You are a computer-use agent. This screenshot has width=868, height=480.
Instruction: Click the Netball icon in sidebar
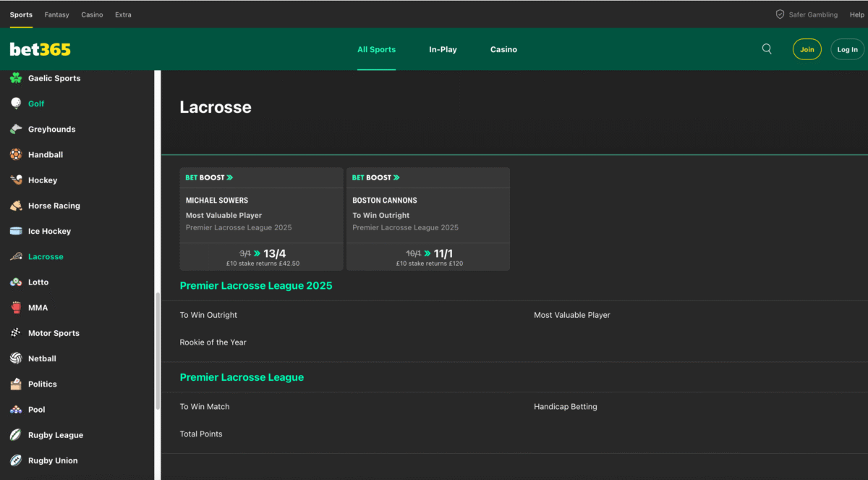[16, 358]
